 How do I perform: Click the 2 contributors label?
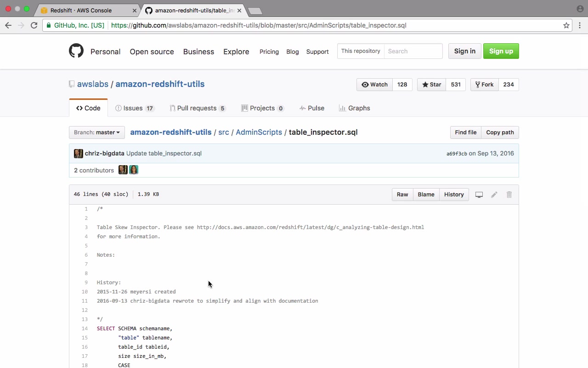(94, 170)
